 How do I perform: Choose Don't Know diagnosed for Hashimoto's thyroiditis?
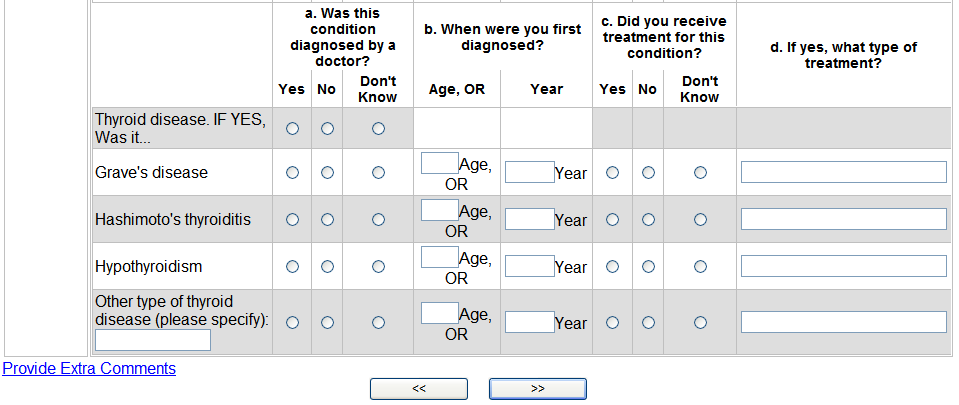pos(378,220)
